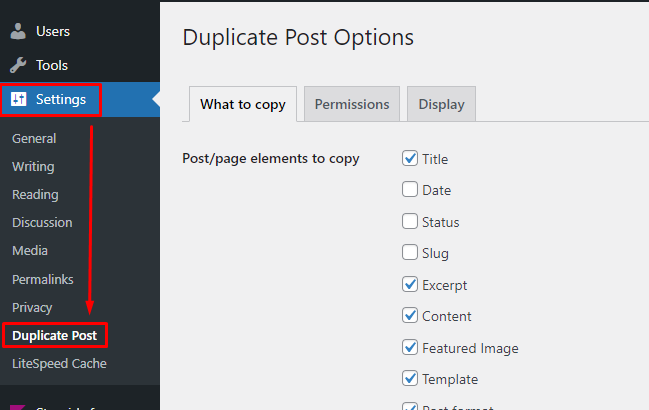Viewport: 649px width, 410px height.
Task: Open the Tools menu
Action: point(52,65)
